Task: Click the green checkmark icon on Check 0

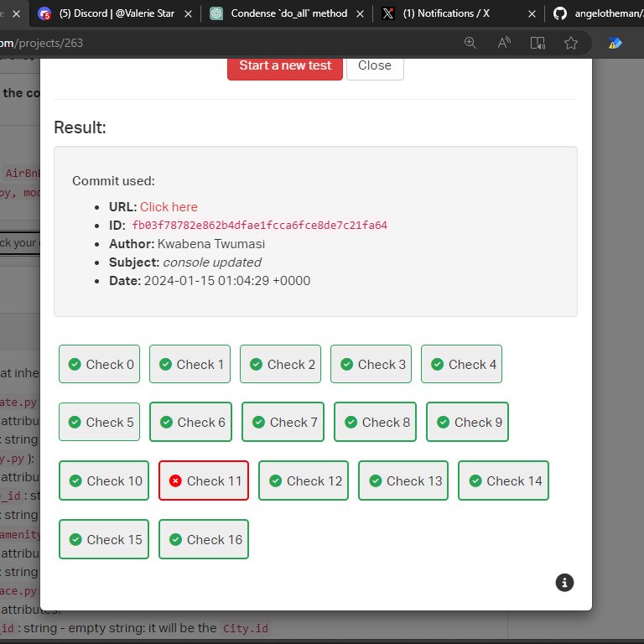Action: (x=75, y=364)
